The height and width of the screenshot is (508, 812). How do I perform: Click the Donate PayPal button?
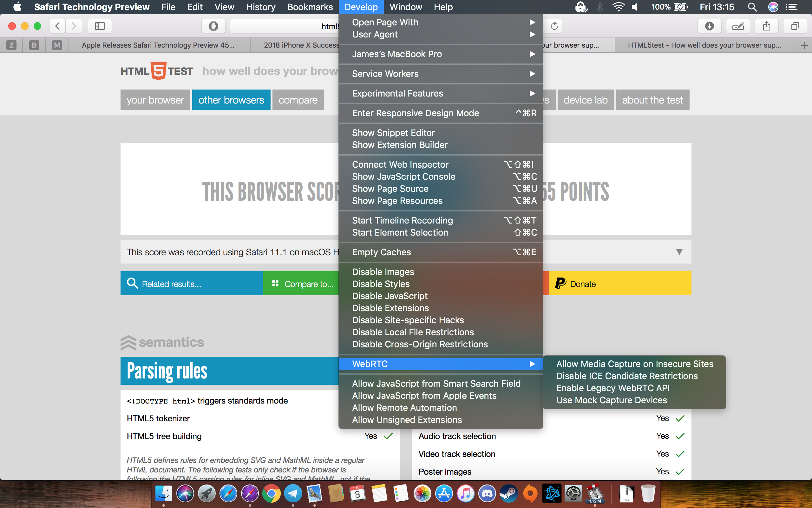click(x=620, y=284)
